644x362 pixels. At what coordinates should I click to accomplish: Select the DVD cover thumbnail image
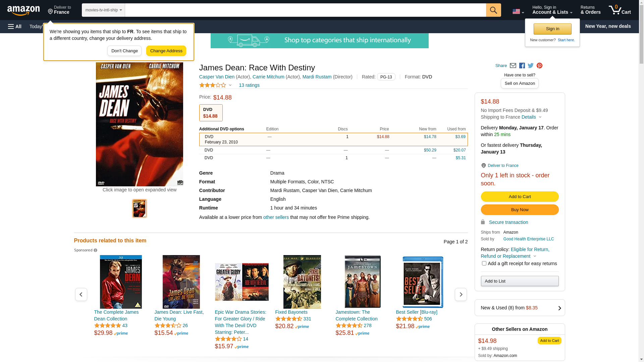(x=140, y=208)
